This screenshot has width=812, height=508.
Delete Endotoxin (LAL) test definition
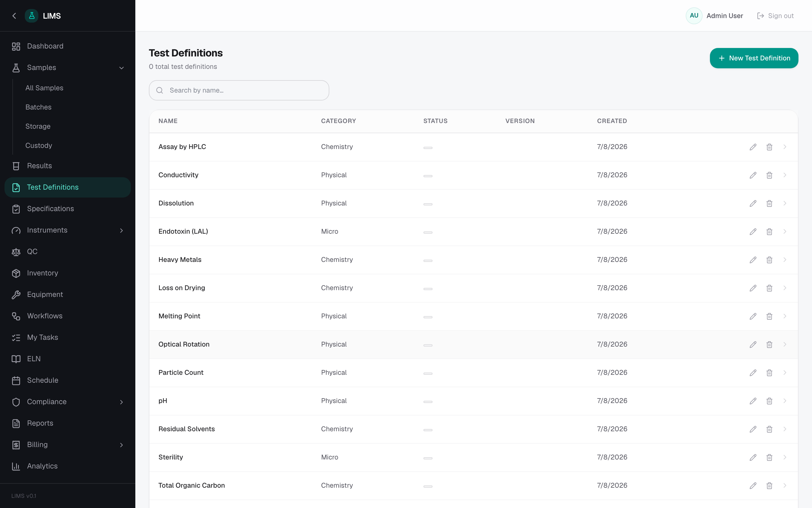(x=769, y=231)
